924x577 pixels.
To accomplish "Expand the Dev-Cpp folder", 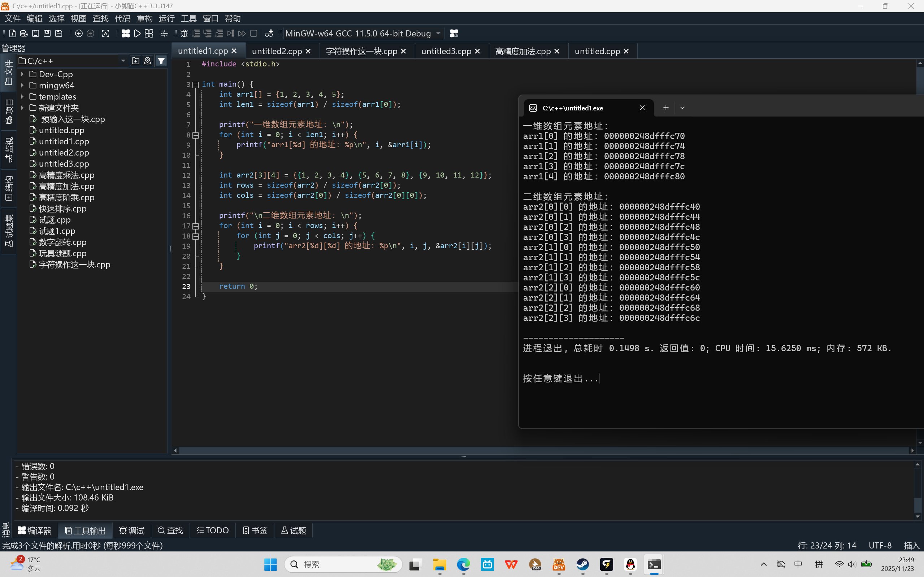I will tap(22, 74).
